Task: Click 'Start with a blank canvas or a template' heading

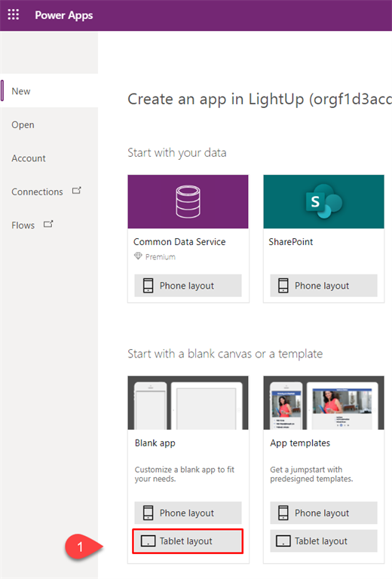Action: [x=225, y=354]
